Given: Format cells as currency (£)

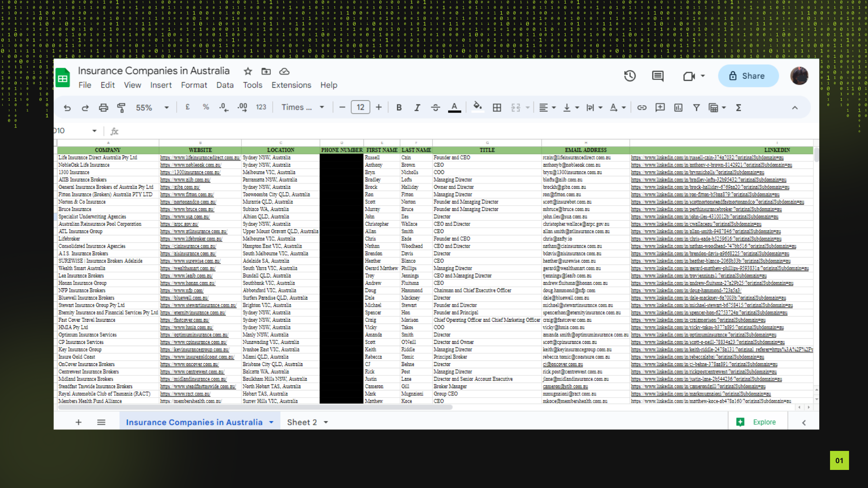Looking at the screenshot, I should pos(188,107).
